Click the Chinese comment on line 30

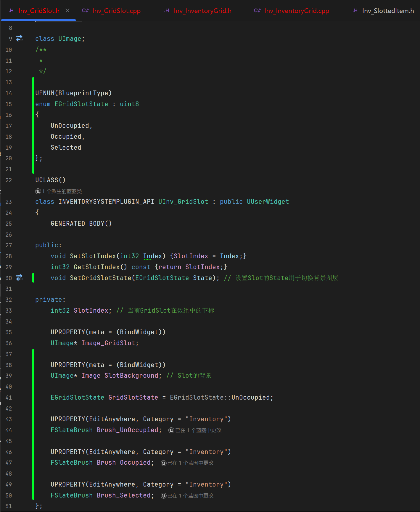281,278
